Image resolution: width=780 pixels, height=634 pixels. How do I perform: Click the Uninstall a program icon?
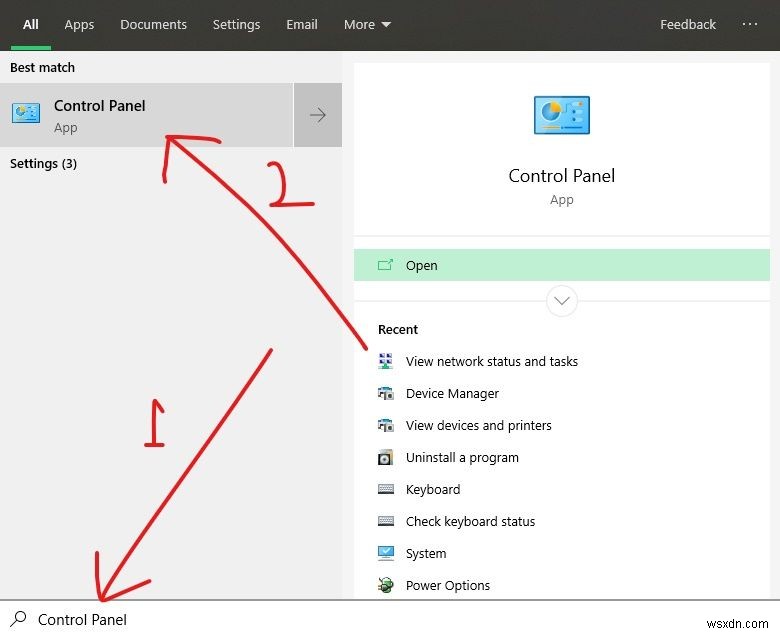coord(386,457)
